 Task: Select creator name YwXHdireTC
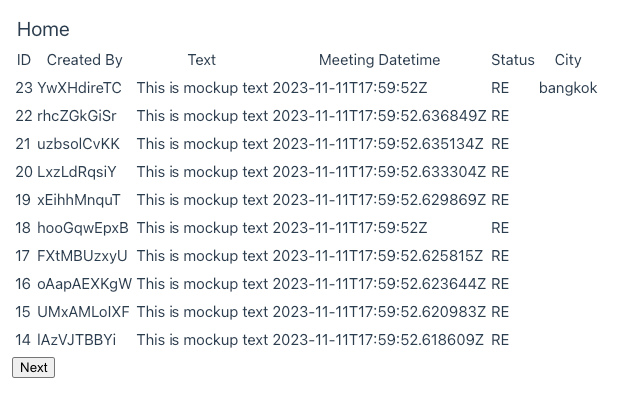coord(79,88)
